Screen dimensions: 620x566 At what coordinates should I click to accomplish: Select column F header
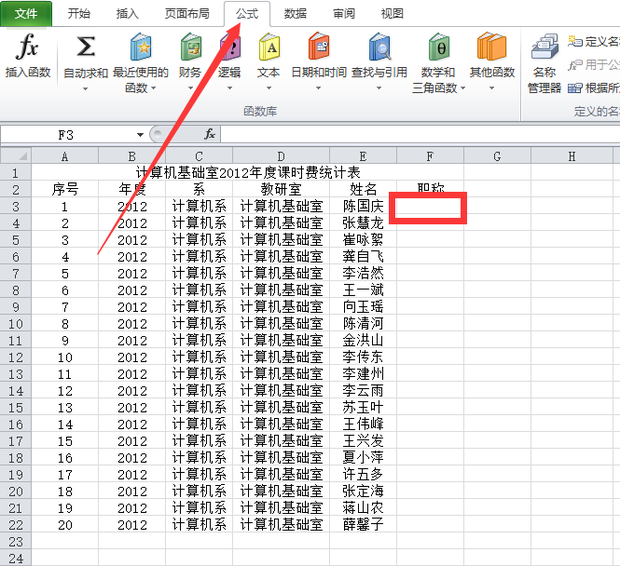[430, 156]
